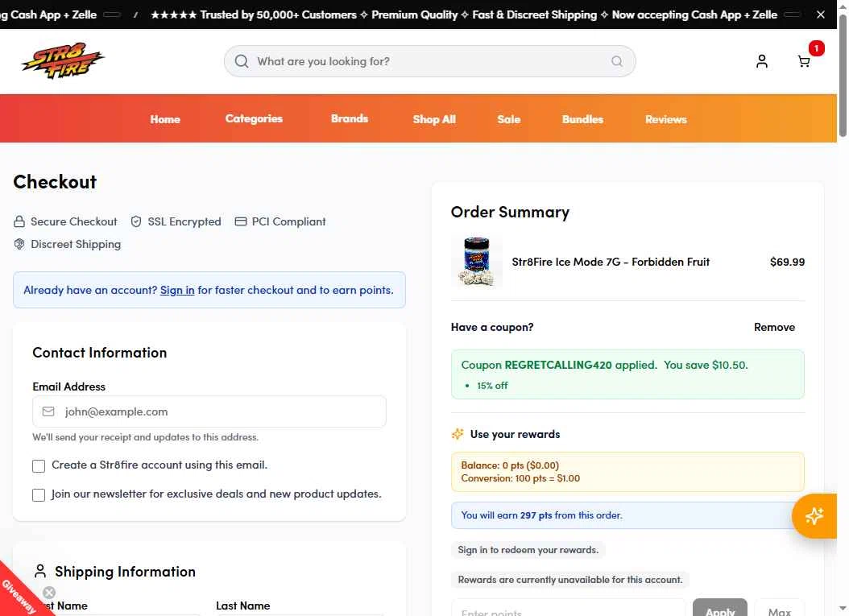Viewport: 849px width, 616px height.
Task: Click the person icon beside Shipping Information
Action: [x=40, y=571]
